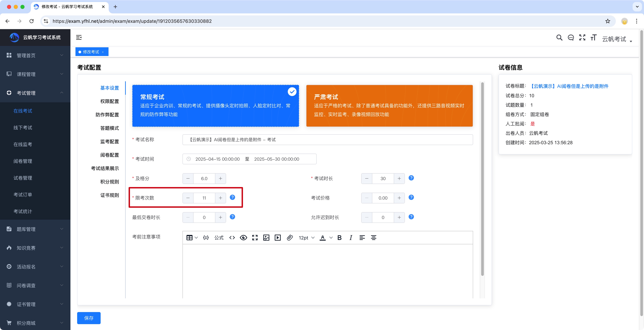Open 云帆考试 user dropdown
The height and width of the screenshot is (330, 644).
coord(617,39)
